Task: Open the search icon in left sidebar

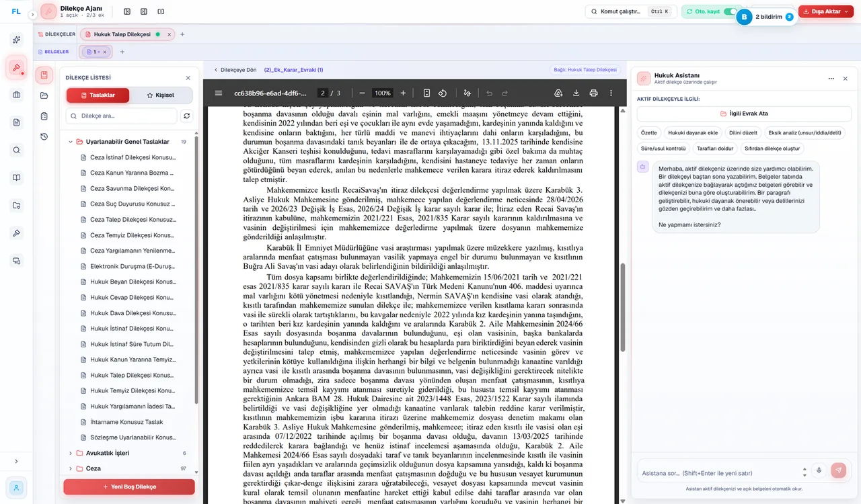Action: tap(16, 150)
